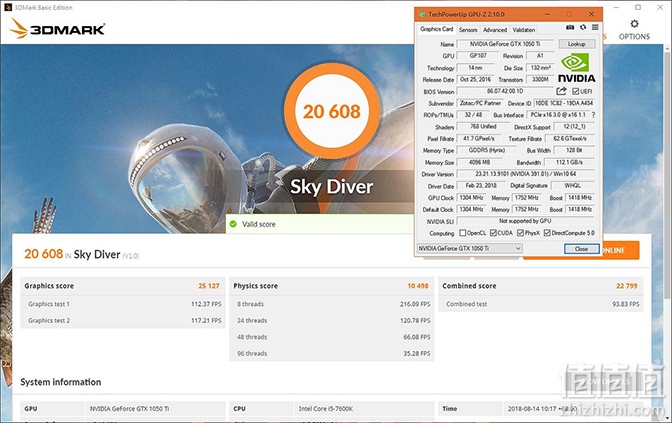Open the 3DMark Options gear
The width and height of the screenshot is (672, 423).
(x=634, y=24)
